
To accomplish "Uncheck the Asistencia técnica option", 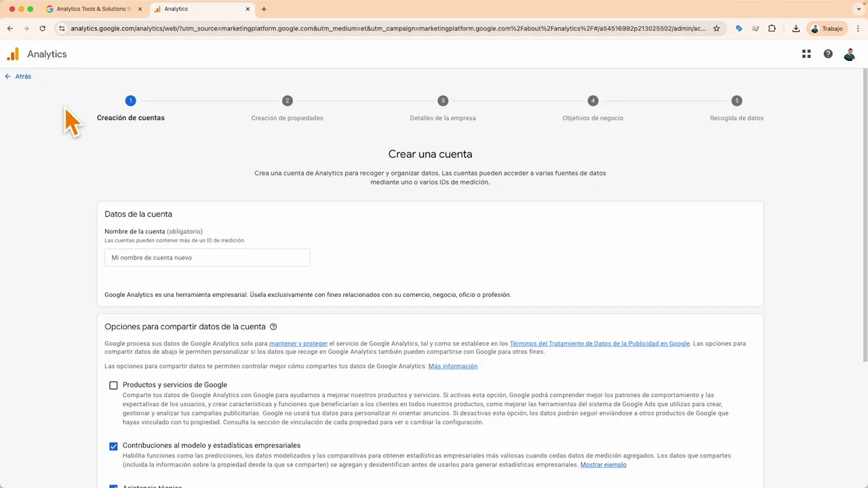I will click(113, 487).
